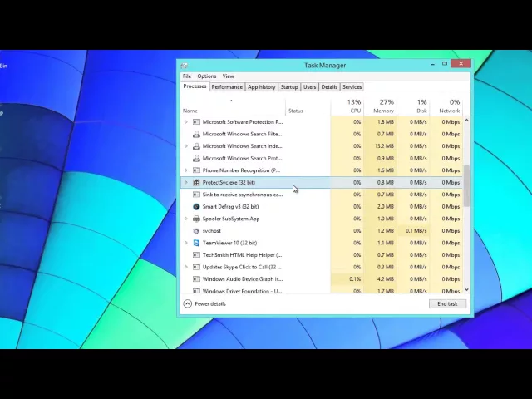The width and height of the screenshot is (532, 399).
Task: Click the 13.2 MB memory value
Action: click(384, 146)
